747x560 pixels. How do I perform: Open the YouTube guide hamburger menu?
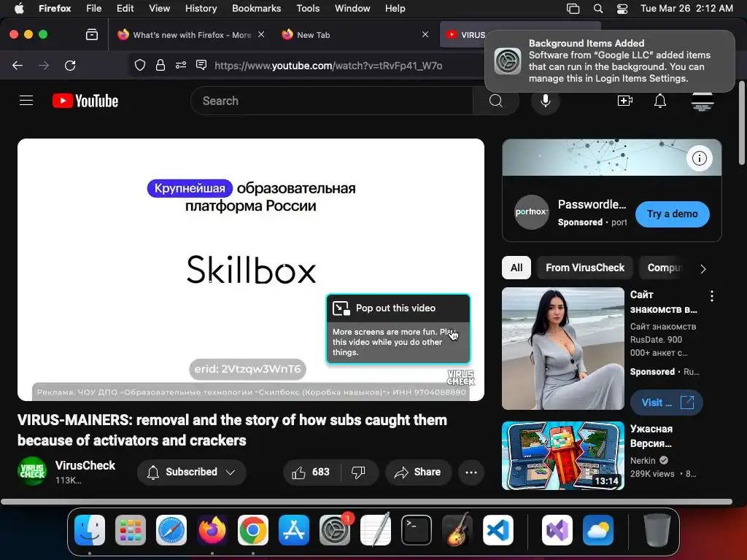(26, 101)
